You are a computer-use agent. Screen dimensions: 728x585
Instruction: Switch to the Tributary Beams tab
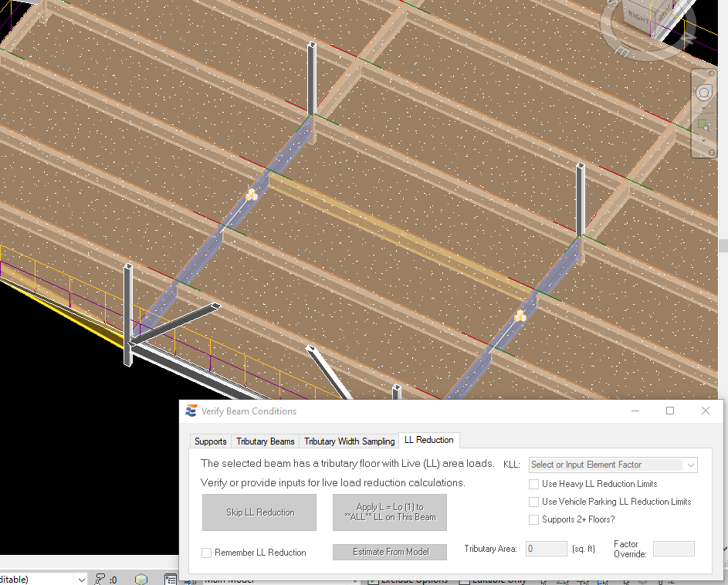265,441
